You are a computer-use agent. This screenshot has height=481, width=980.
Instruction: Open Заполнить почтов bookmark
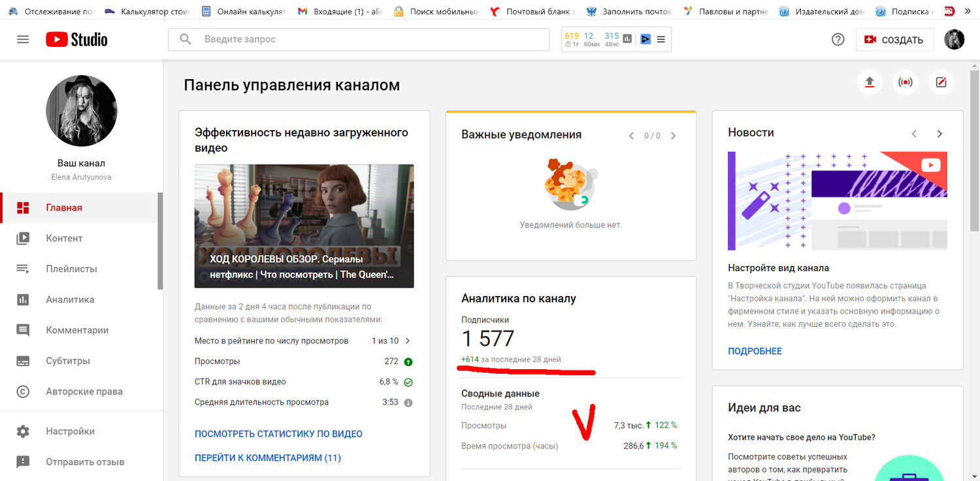tap(630, 11)
